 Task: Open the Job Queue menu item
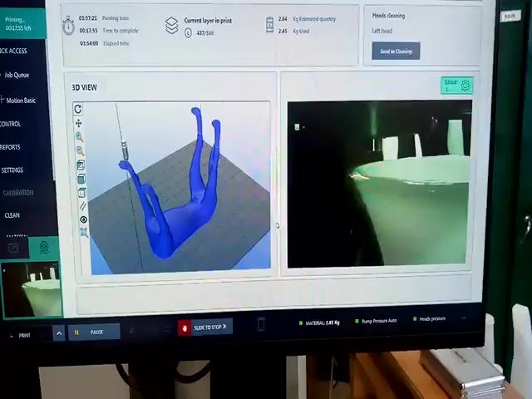click(x=17, y=75)
